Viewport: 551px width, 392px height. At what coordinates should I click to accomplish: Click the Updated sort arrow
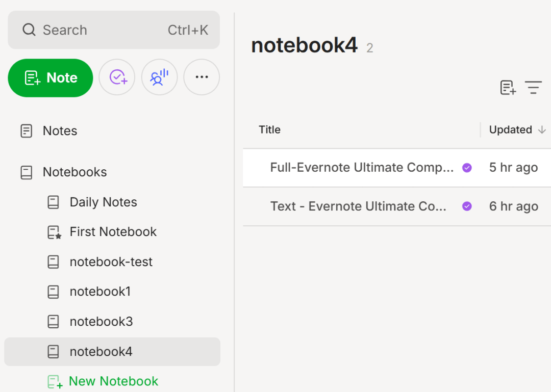pos(542,130)
